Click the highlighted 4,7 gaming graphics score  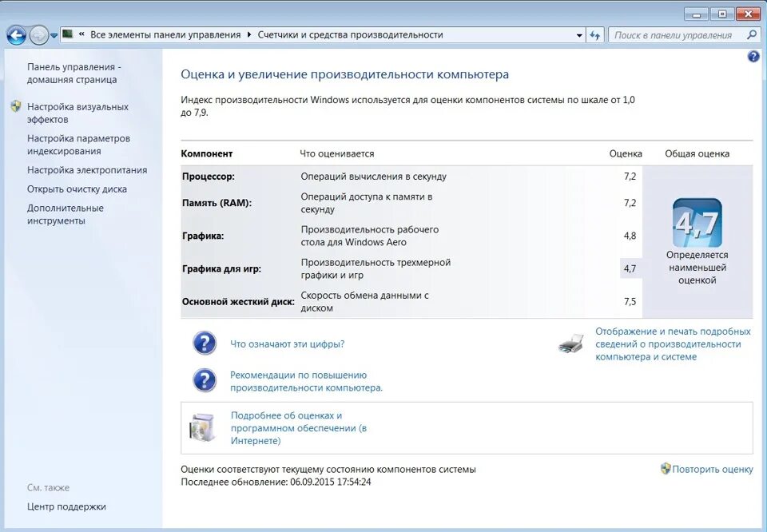pyautogui.click(x=630, y=268)
